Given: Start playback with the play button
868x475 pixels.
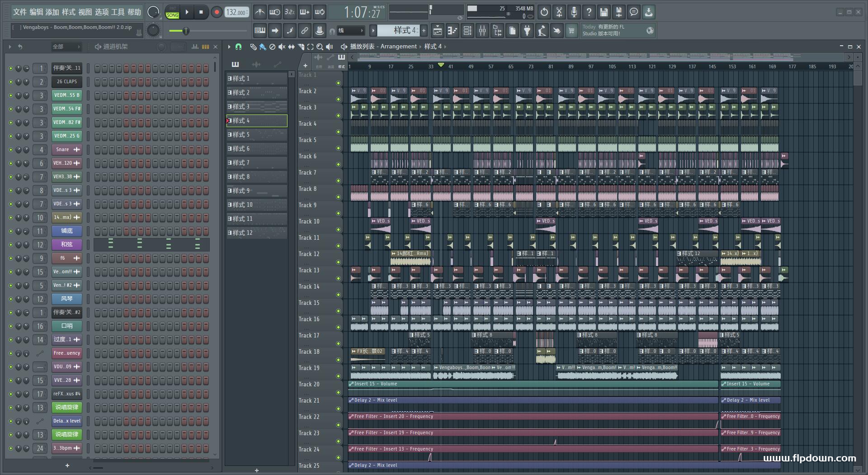Looking at the screenshot, I should point(187,12).
